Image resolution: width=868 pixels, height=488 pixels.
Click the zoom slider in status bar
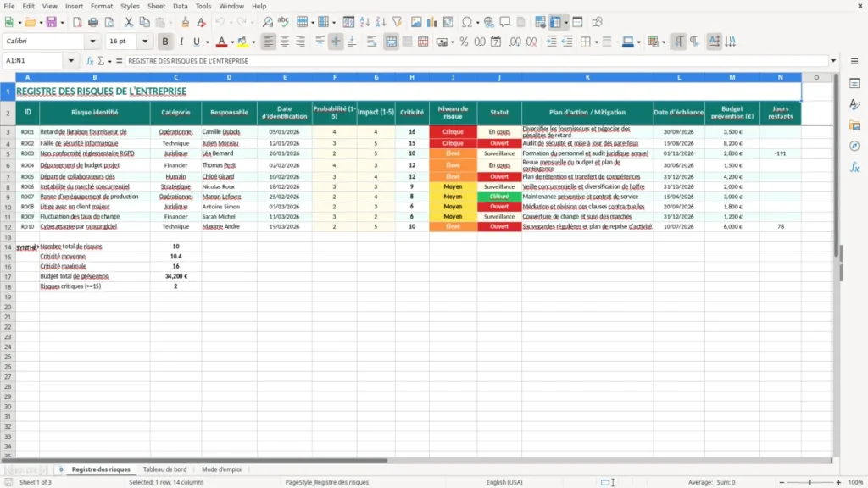pyautogui.click(x=810, y=482)
